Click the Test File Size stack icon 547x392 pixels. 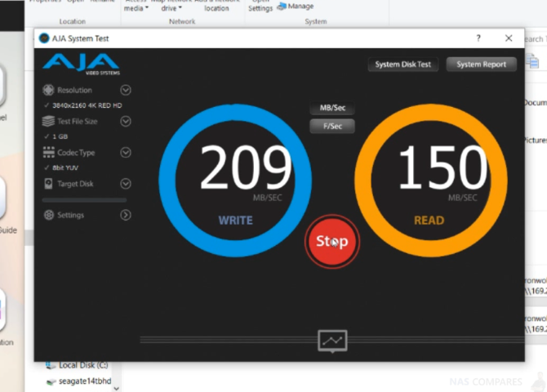click(x=48, y=121)
